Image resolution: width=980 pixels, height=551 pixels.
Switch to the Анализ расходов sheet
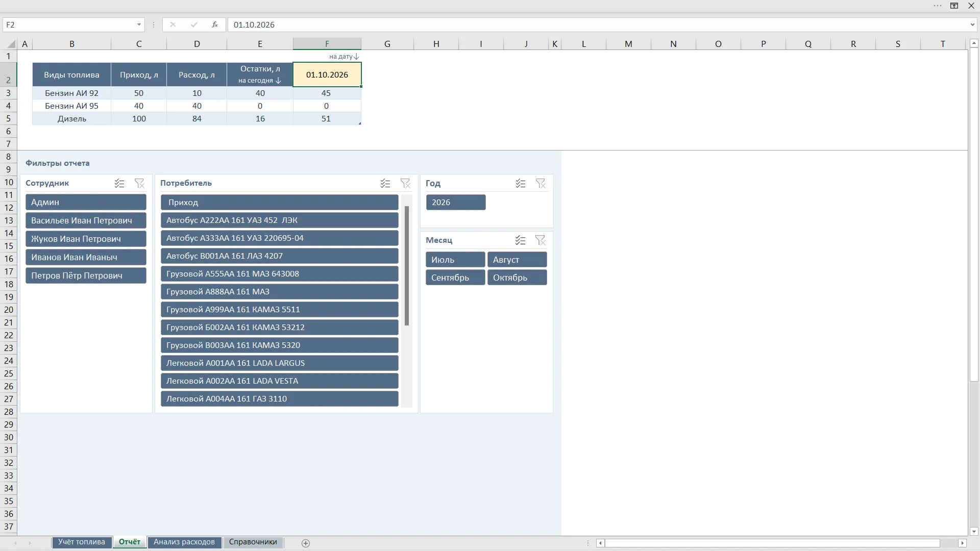pyautogui.click(x=184, y=542)
